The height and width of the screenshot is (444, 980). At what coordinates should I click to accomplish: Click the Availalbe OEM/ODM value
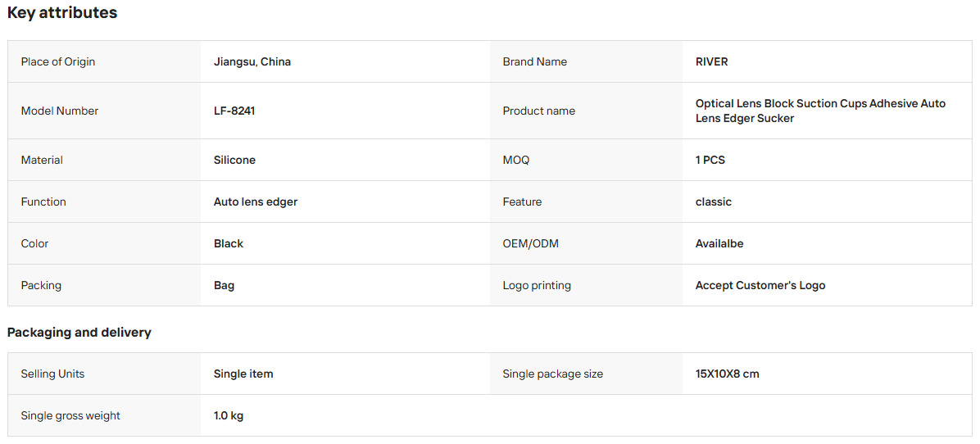coord(719,243)
